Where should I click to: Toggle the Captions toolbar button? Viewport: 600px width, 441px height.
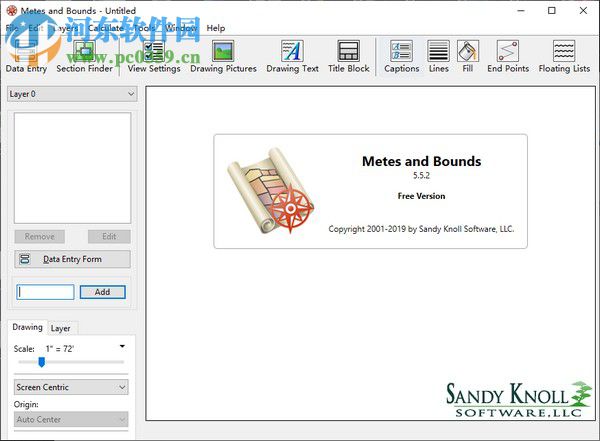(x=401, y=56)
